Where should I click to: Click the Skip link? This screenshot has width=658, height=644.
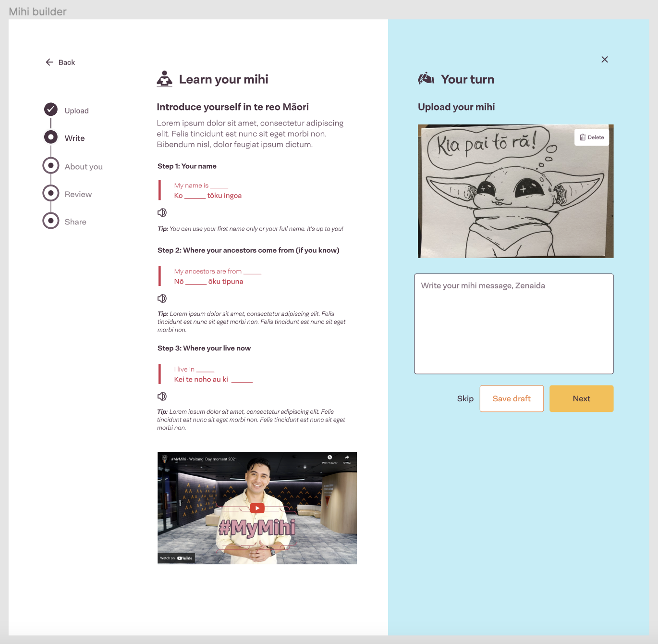pyautogui.click(x=465, y=398)
